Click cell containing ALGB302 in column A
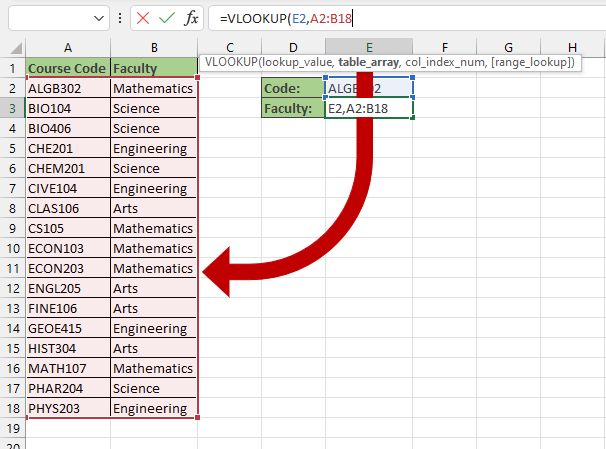The height and width of the screenshot is (449, 606). tap(67, 88)
